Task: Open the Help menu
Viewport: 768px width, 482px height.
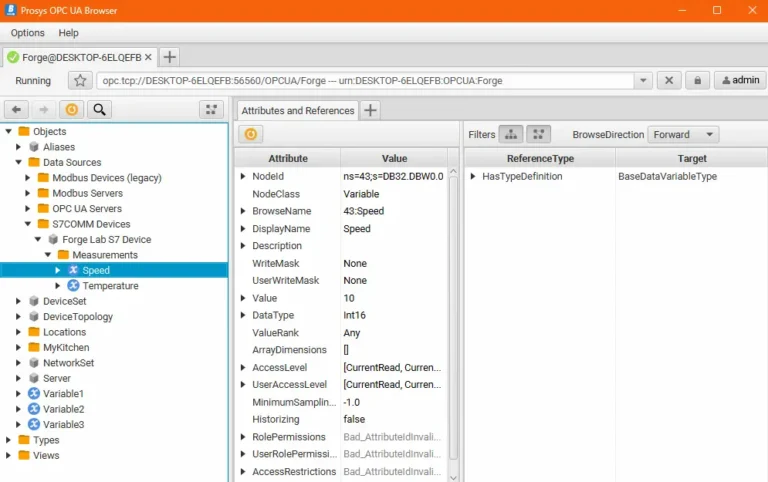Action: tap(69, 33)
